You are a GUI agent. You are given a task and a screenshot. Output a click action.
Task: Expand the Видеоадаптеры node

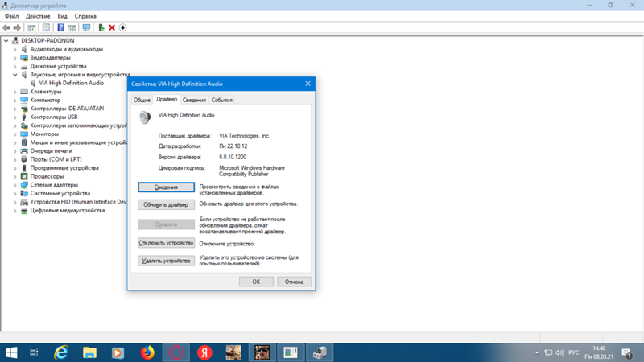click(14, 58)
